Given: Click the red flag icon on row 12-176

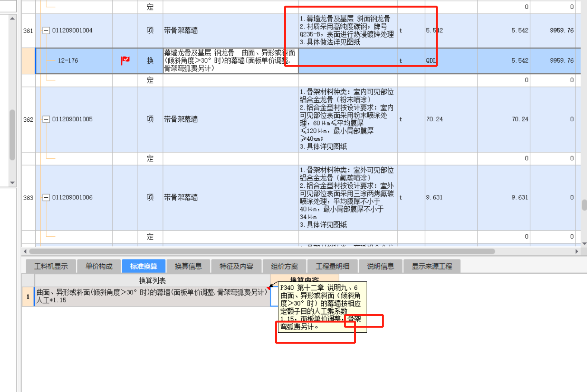Looking at the screenshot, I should (x=125, y=60).
